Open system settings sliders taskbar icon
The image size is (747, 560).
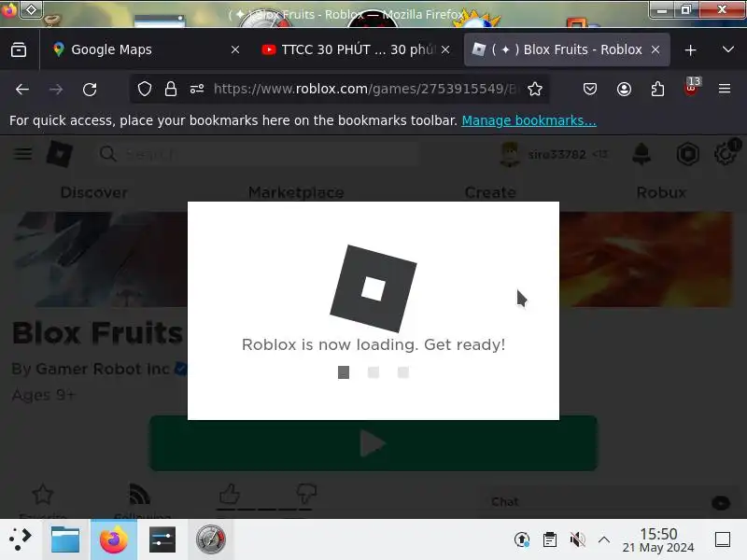point(162,539)
